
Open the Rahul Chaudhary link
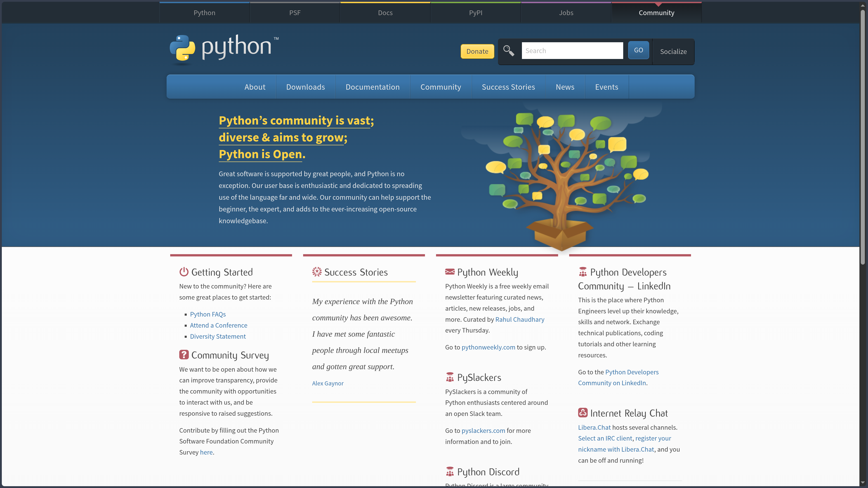coord(520,319)
